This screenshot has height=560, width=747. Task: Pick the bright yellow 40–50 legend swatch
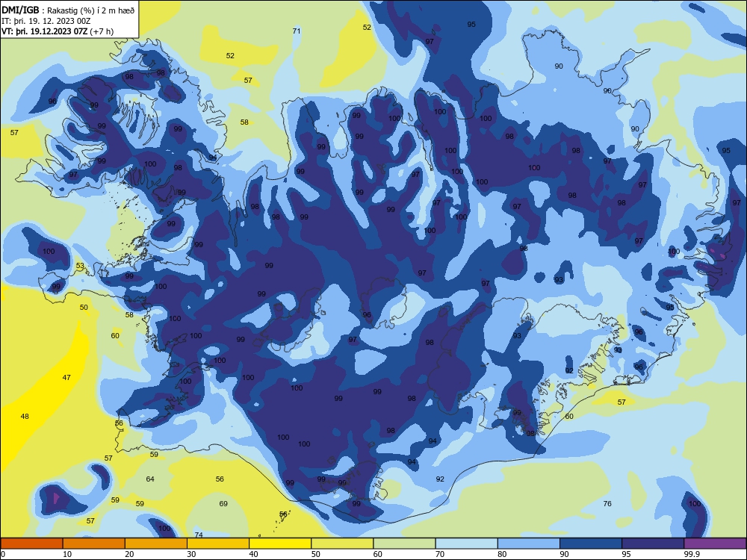pyautogui.click(x=280, y=544)
